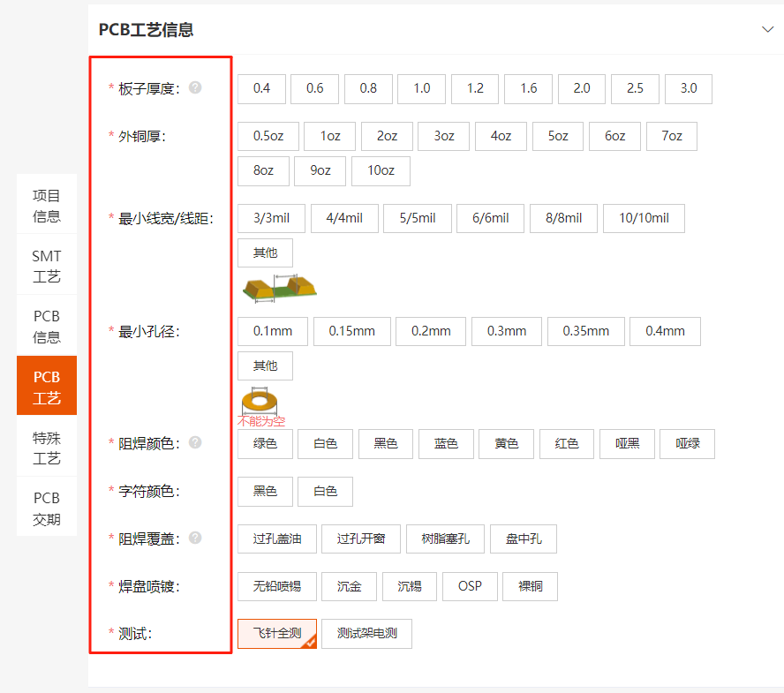
Task: Choose OSP pad finish
Action: point(470,586)
